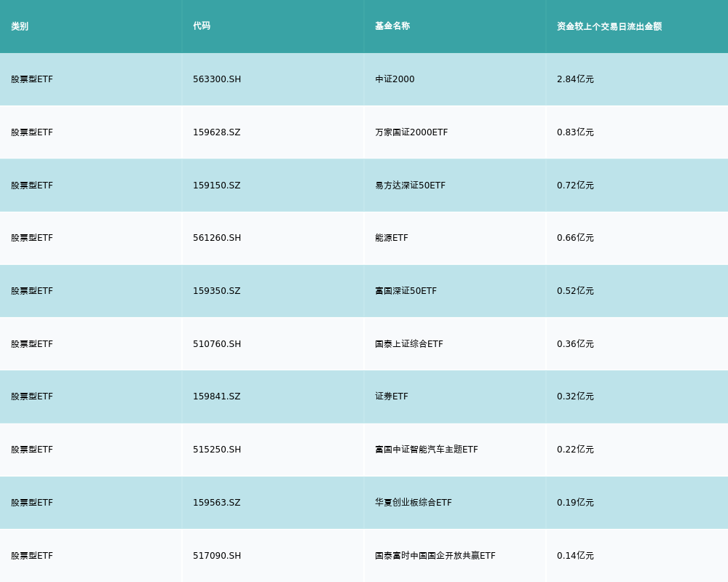Select the 富国深证50ETF cell

click(x=405, y=291)
